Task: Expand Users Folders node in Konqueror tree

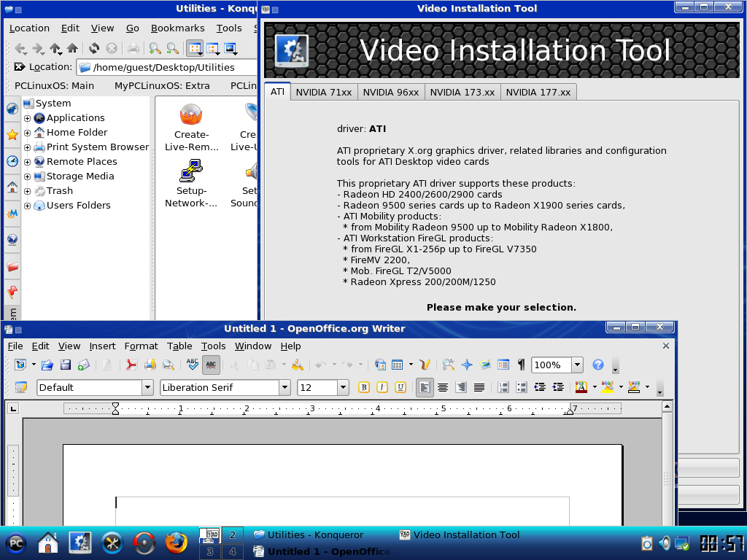Action: [27, 206]
